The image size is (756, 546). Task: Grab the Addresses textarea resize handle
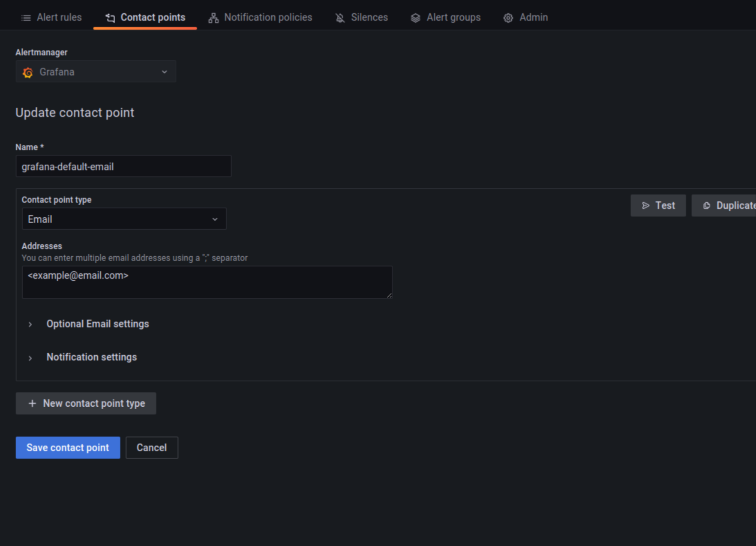click(x=389, y=295)
